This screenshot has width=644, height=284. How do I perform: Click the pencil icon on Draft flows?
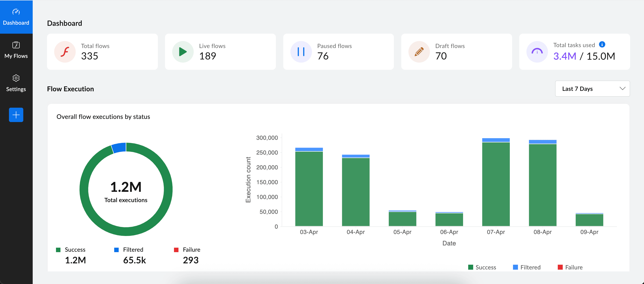pos(419,52)
